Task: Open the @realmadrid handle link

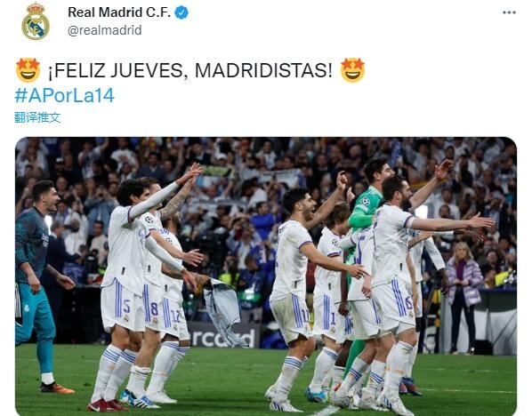Action: pyautogui.click(x=104, y=30)
